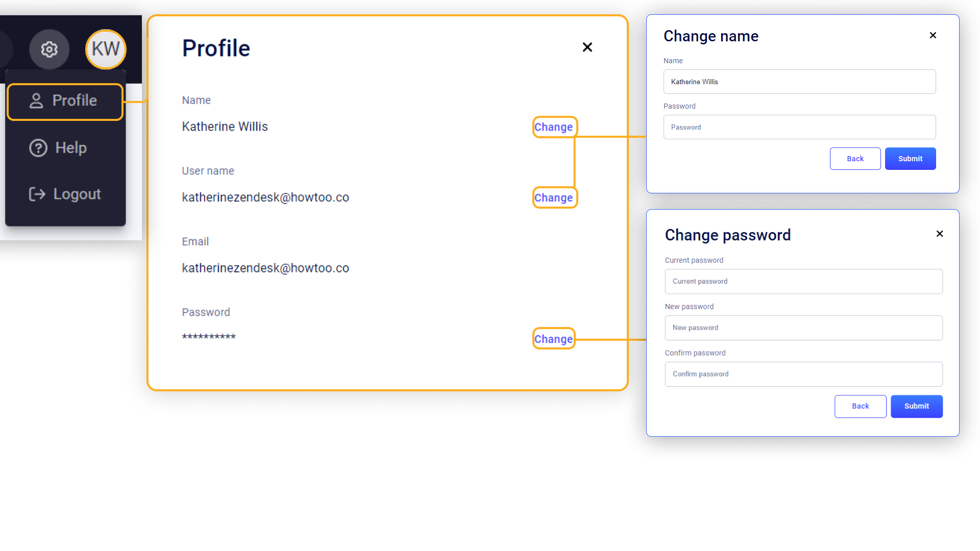Click the Current password input field
The height and width of the screenshot is (551, 980).
803,281
